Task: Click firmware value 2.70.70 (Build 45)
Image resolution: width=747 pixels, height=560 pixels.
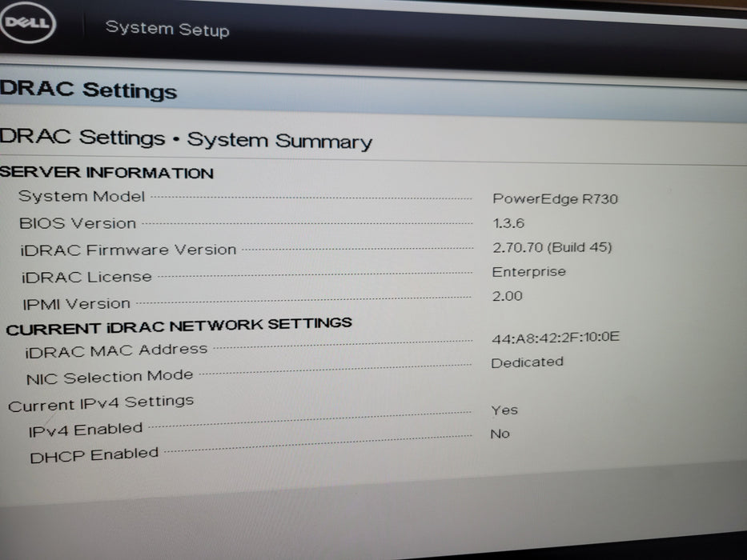Action: [x=552, y=247]
